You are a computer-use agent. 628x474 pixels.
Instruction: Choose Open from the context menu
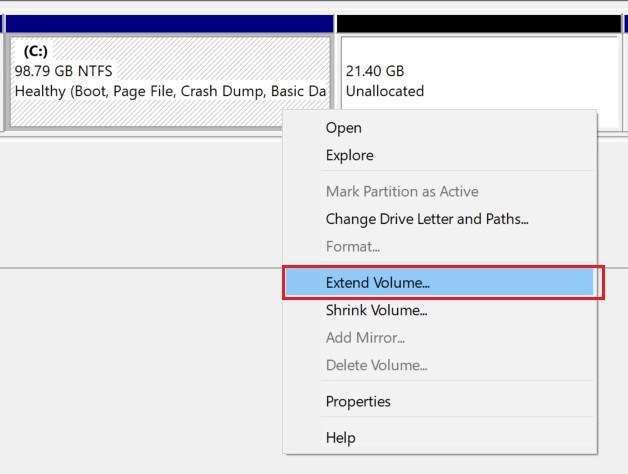[439, 128]
